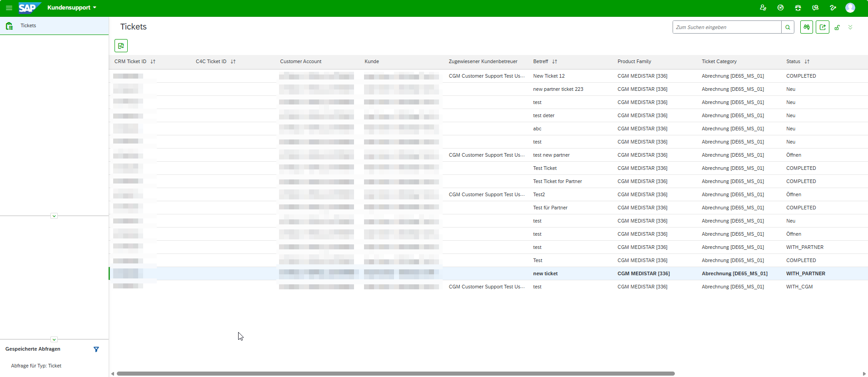Toggle the unlock padlock icon
868x377 pixels.
pos(837,27)
